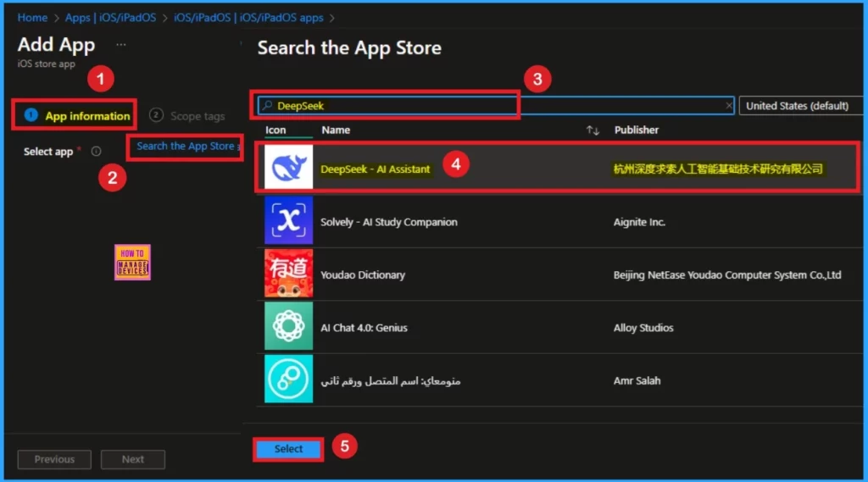
Task: Click the AI Chat 4.0 Genius icon
Action: click(x=288, y=326)
